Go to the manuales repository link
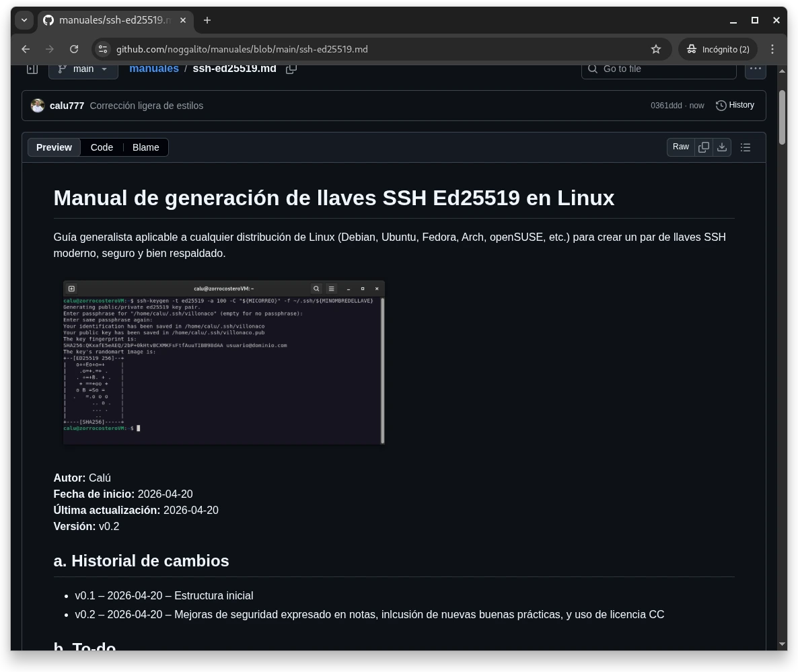 click(x=154, y=69)
